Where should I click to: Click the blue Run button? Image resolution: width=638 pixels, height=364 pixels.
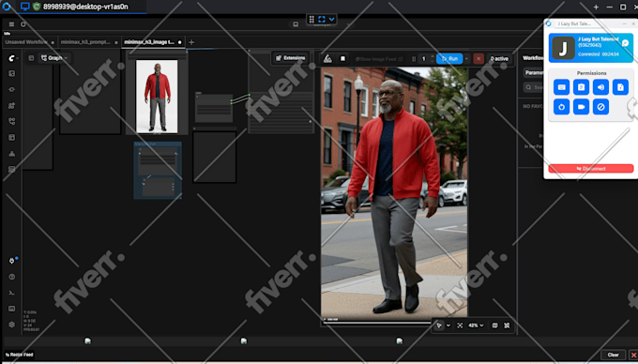(449, 59)
